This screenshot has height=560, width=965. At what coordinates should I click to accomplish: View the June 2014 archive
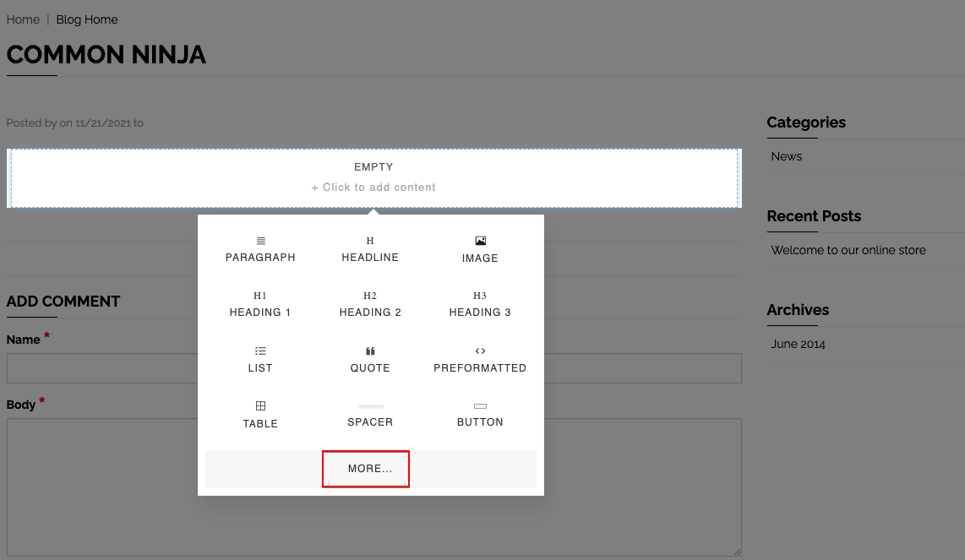pyautogui.click(x=798, y=344)
